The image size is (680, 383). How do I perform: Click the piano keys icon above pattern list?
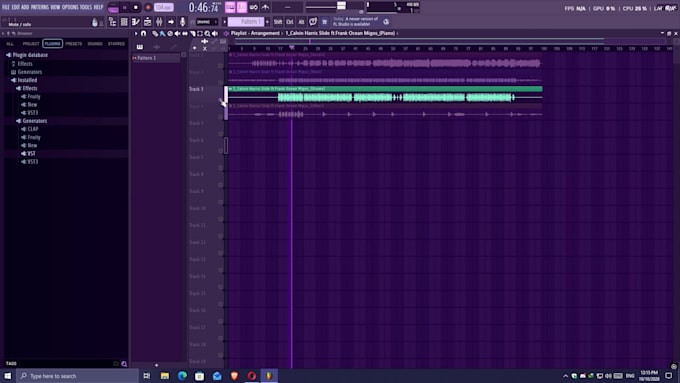click(140, 47)
